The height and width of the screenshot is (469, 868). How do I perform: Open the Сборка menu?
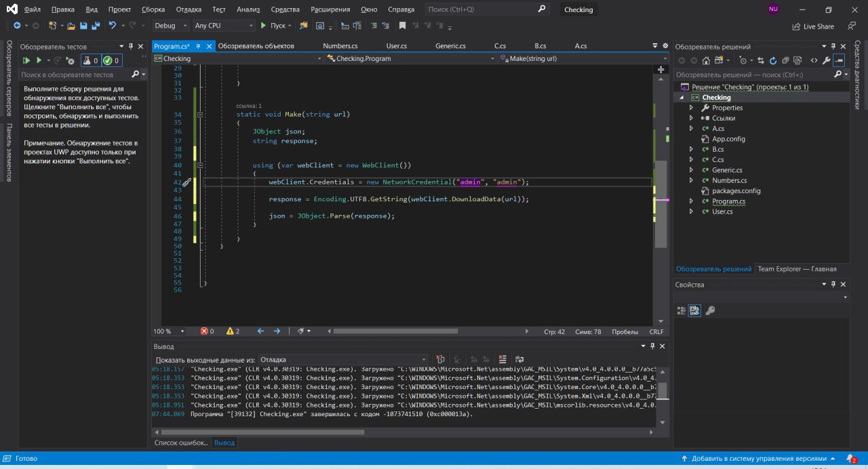(x=153, y=9)
